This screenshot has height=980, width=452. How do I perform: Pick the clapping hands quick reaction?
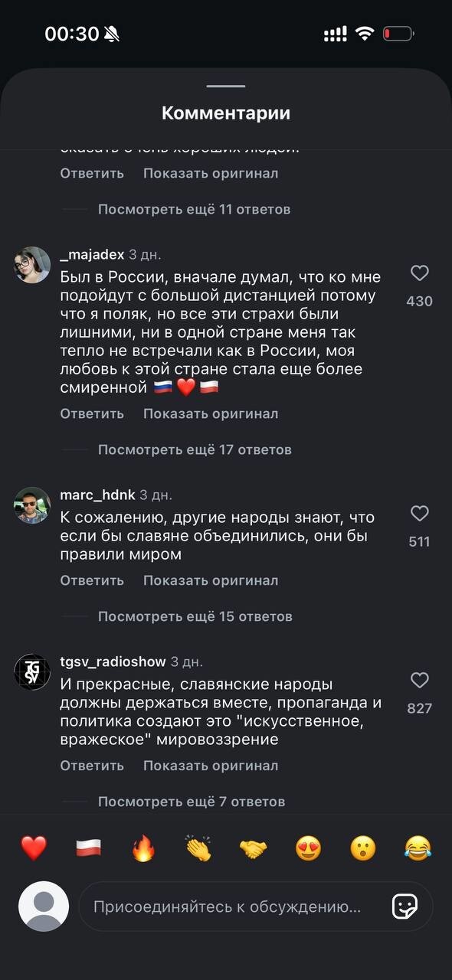(198, 847)
